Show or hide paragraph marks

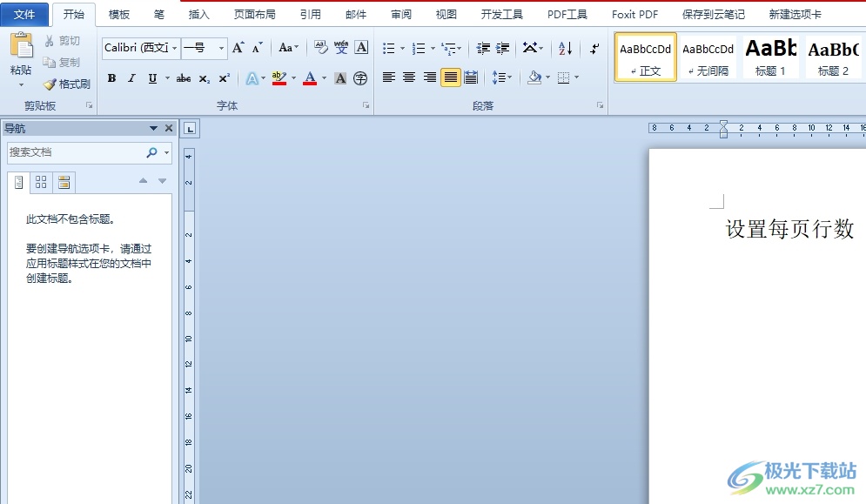[594, 49]
